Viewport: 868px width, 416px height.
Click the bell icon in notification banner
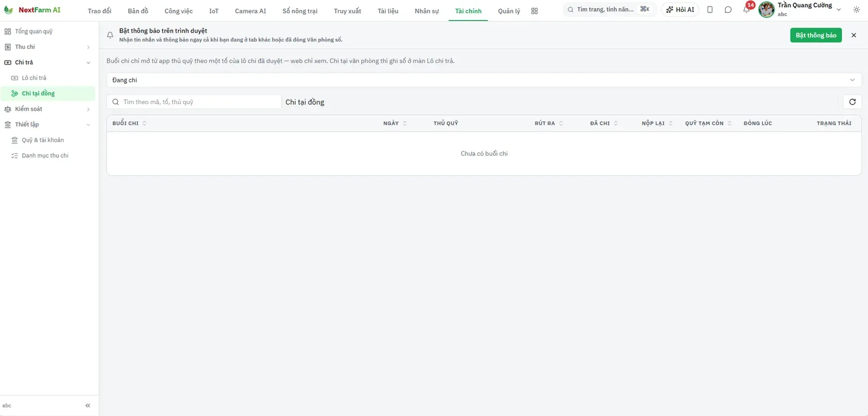pyautogui.click(x=110, y=35)
